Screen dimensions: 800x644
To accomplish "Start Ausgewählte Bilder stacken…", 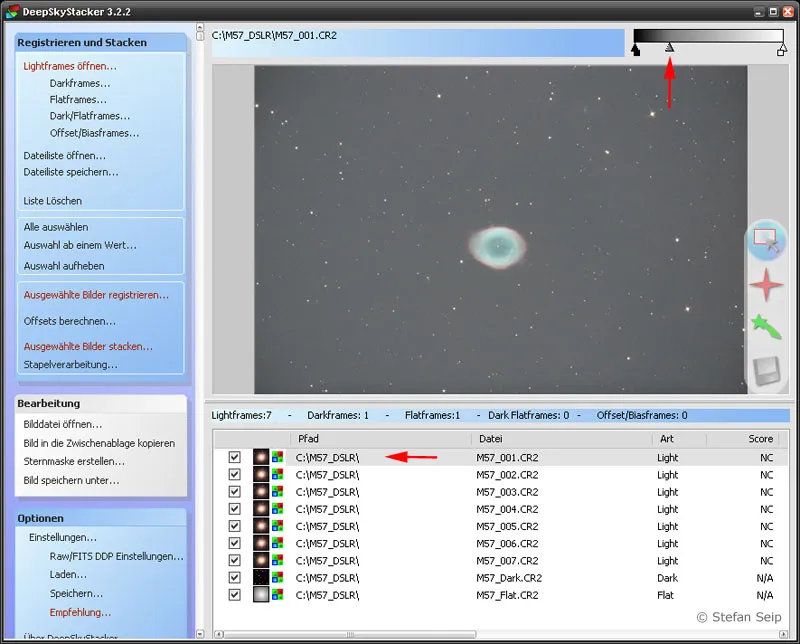I will (88, 346).
